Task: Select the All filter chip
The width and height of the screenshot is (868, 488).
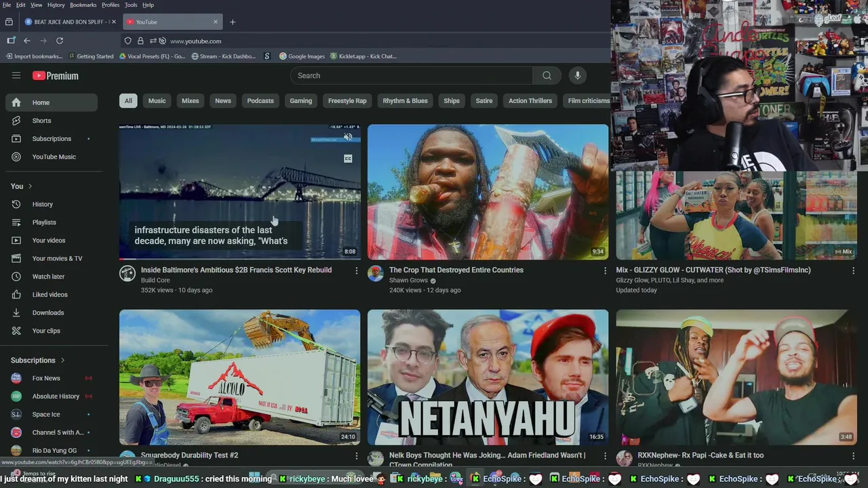Action: coord(128,101)
